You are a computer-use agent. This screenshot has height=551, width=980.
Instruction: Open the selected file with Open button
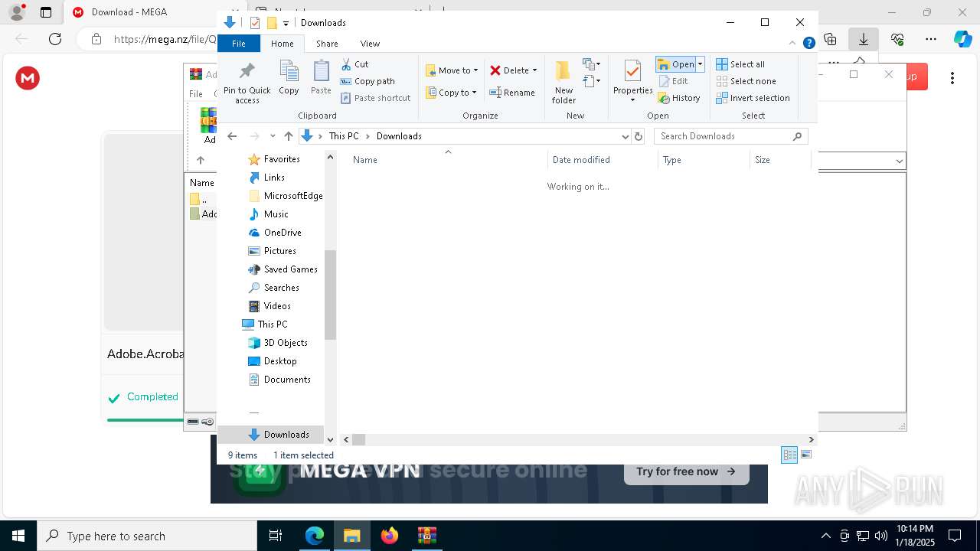click(675, 64)
